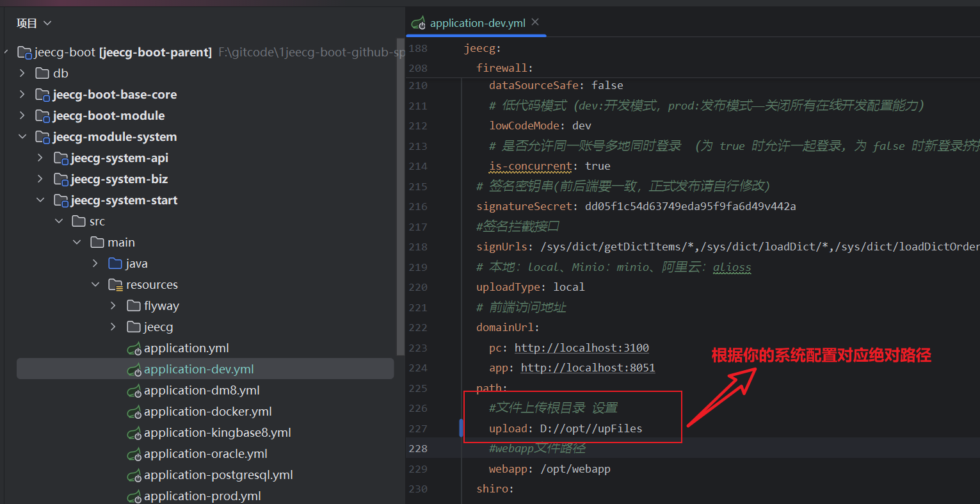Click the application-oracle.yml file icon
The height and width of the screenshot is (504, 980).
[134, 454]
